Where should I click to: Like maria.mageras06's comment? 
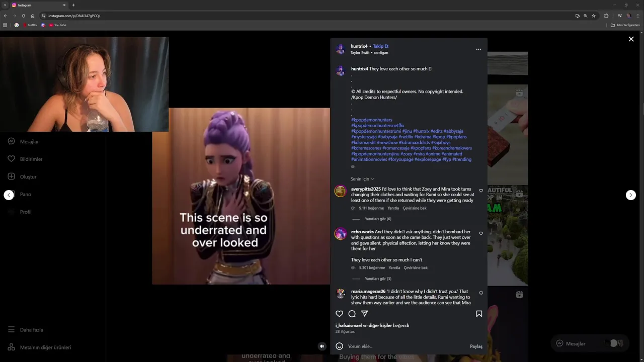click(481, 293)
